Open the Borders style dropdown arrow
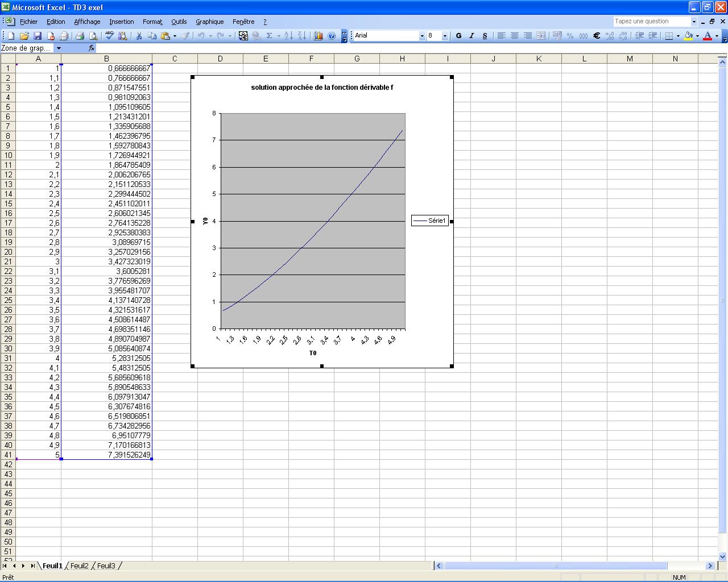 coord(678,36)
